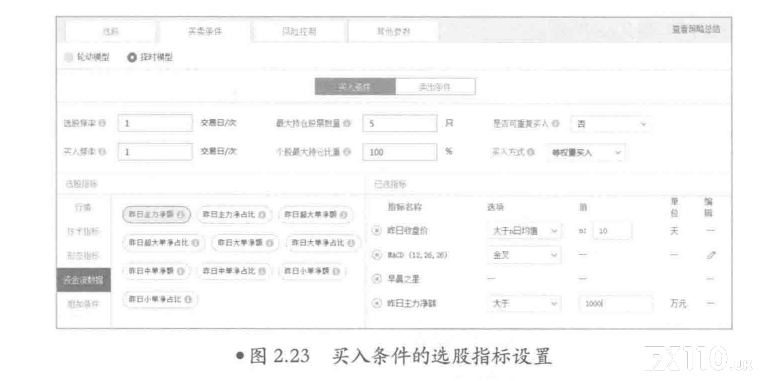Add the 昨日大单净额 indicator chip

pyautogui.click(x=246, y=243)
